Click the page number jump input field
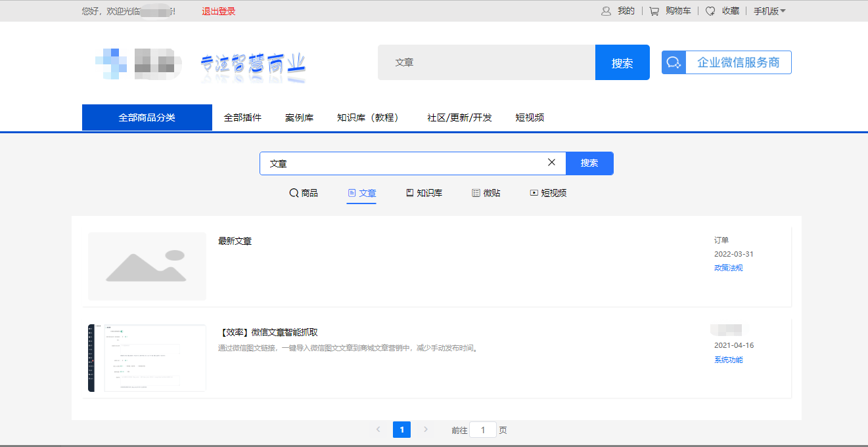868x447 pixels. pos(483,430)
